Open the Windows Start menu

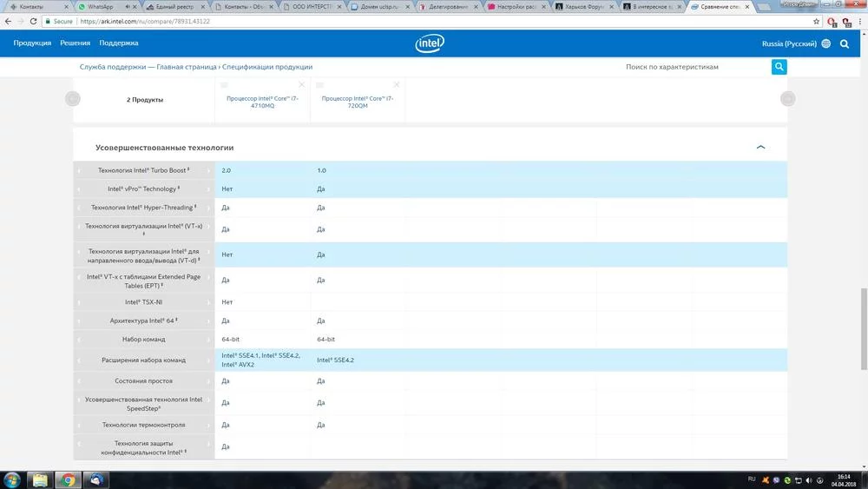pos(12,479)
